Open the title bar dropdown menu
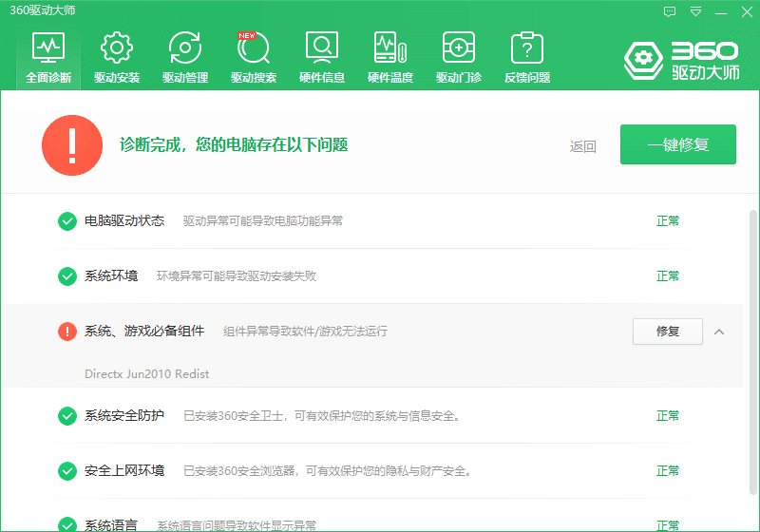Screen dimensions: 760x532 695,11
